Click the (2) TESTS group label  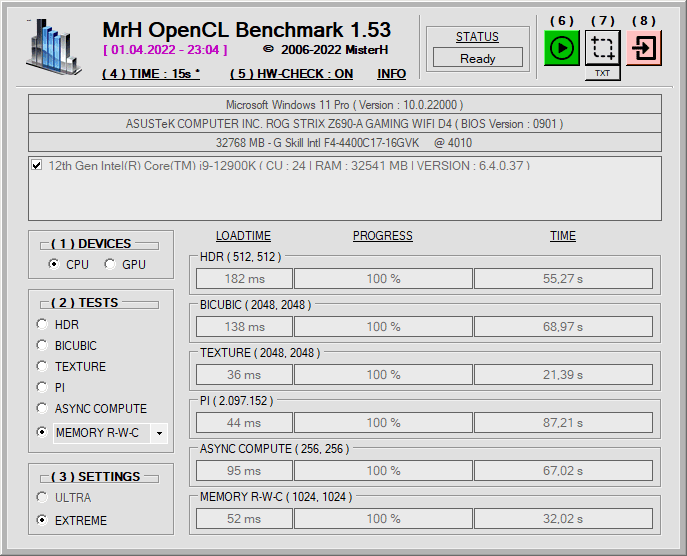tap(85, 303)
